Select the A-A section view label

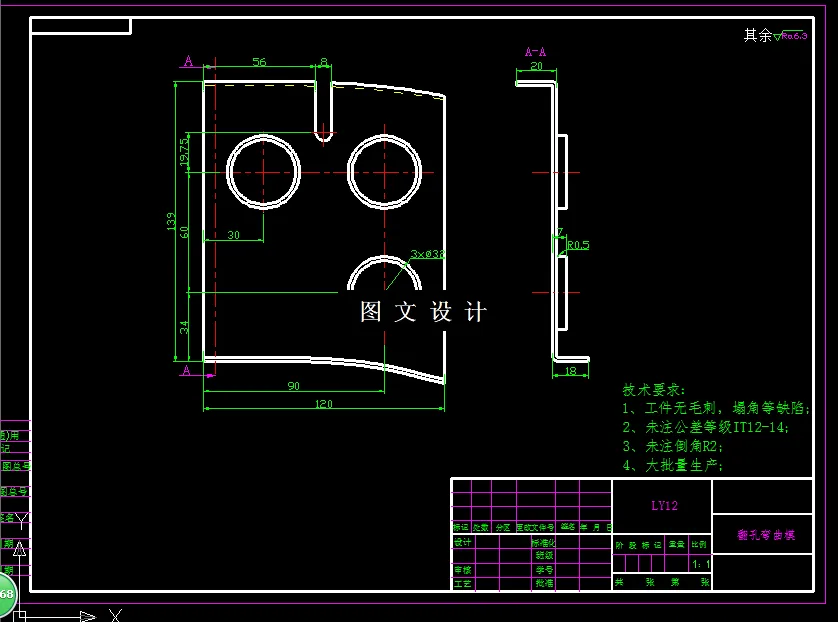point(535,52)
